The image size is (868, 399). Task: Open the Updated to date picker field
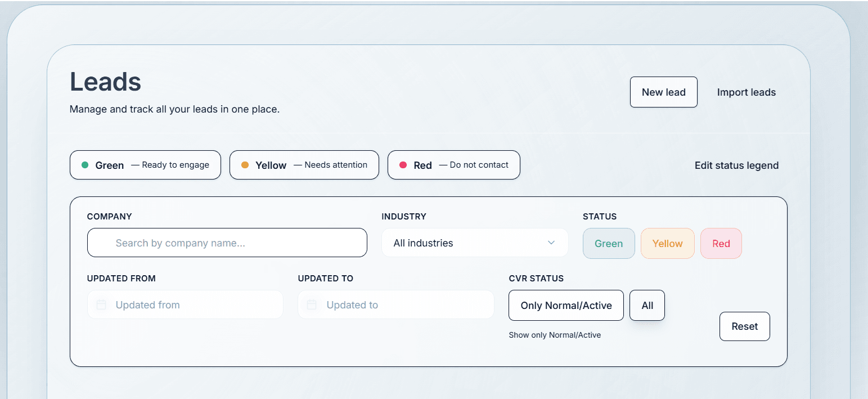click(402, 305)
